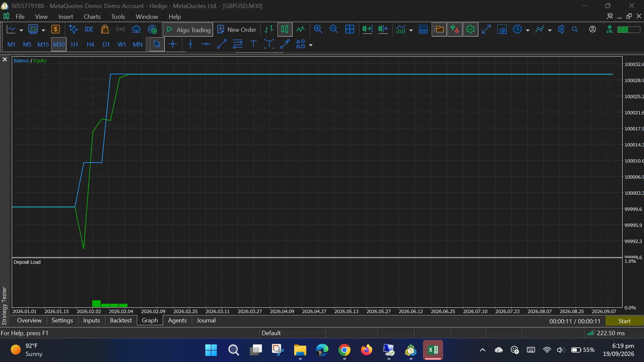The width and height of the screenshot is (644, 362).
Task: Switch to the Journal tab
Action: coord(206,320)
